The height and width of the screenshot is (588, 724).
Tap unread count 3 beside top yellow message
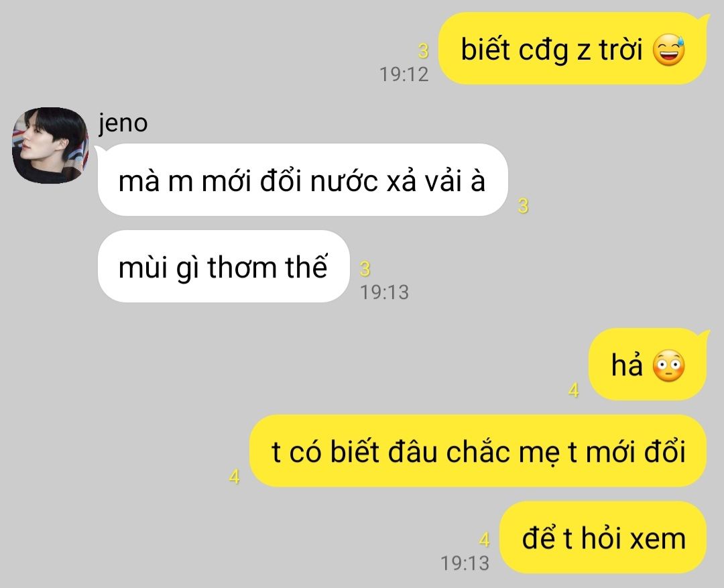coord(424,51)
